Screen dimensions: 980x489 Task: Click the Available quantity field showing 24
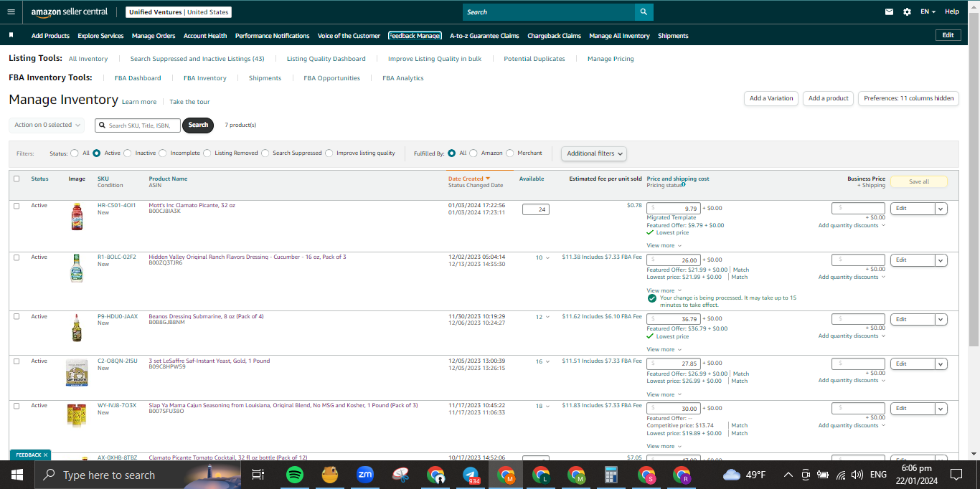click(x=536, y=209)
